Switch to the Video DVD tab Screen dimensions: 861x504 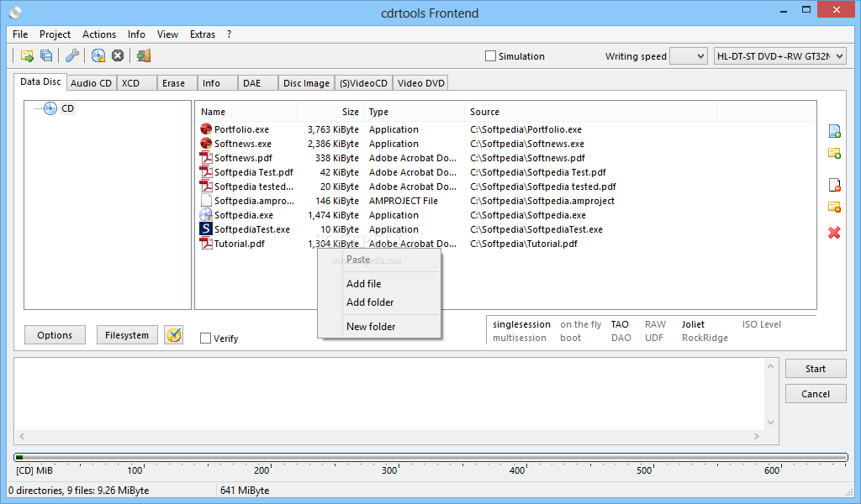[x=420, y=83]
